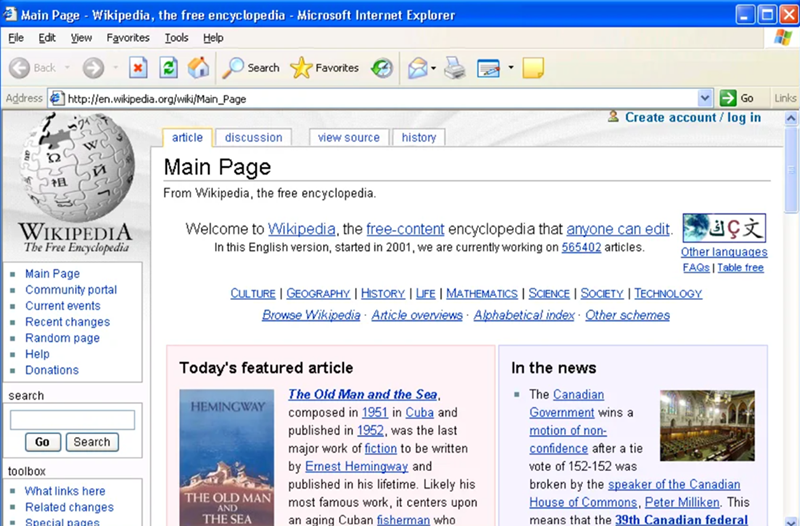
Task: Open the Edit menu
Action: [47, 38]
